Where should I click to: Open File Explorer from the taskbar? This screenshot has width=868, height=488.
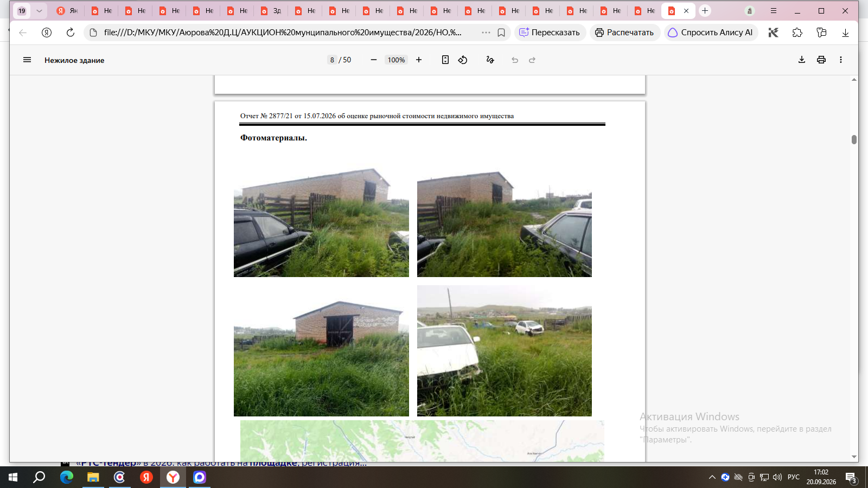93,477
